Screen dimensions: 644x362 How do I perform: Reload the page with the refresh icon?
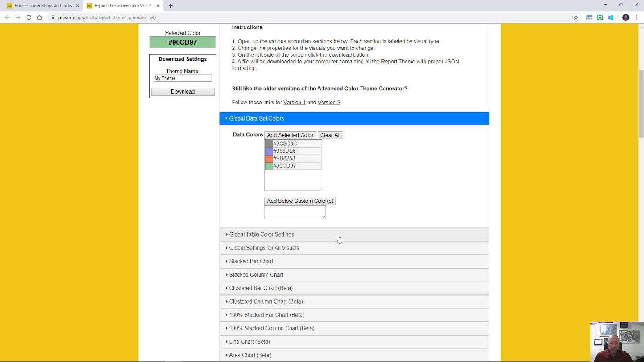[x=29, y=18]
